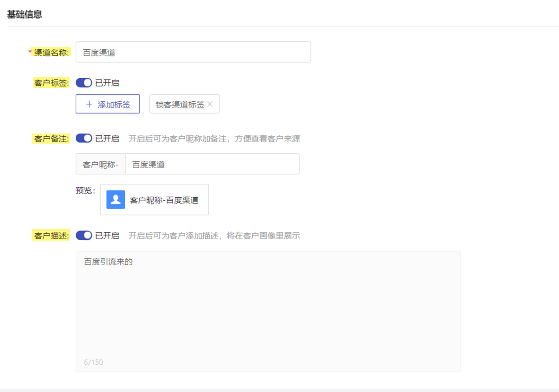This screenshot has height=392, width=559.
Task: Click the 6/150 character counter
Action: pos(94,362)
